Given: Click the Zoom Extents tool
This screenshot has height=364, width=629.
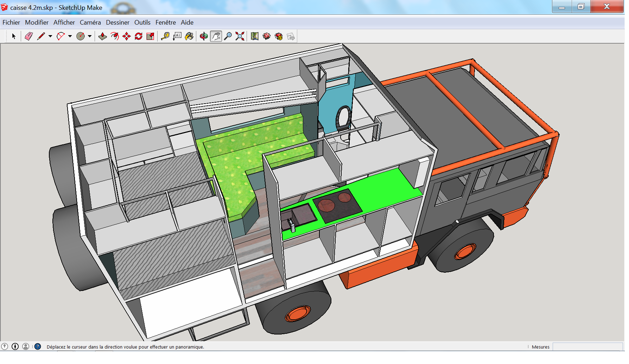Looking at the screenshot, I should [240, 36].
